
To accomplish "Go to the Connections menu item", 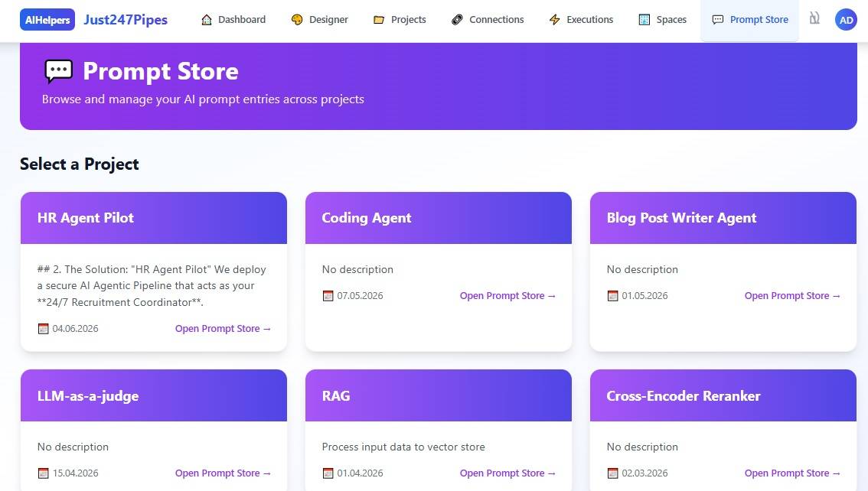I will coord(487,20).
